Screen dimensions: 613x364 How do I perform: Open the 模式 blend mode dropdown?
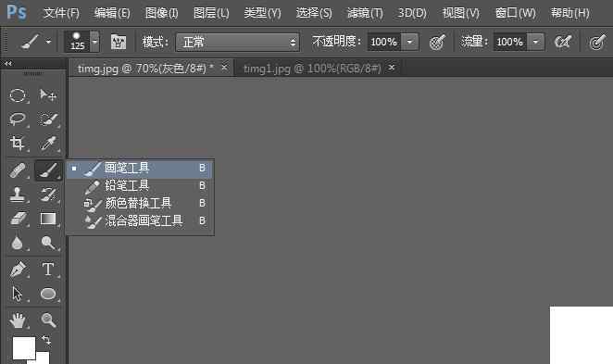pos(238,42)
